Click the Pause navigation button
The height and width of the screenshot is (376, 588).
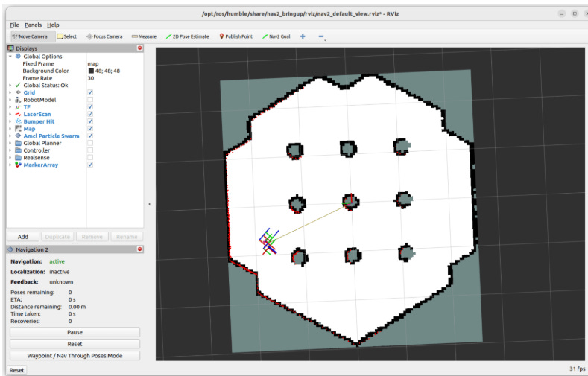75,332
